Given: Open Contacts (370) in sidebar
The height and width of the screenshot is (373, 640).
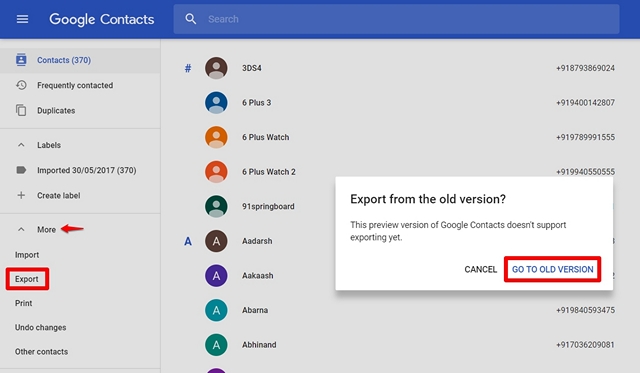Looking at the screenshot, I should pyautogui.click(x=80, y=60).
